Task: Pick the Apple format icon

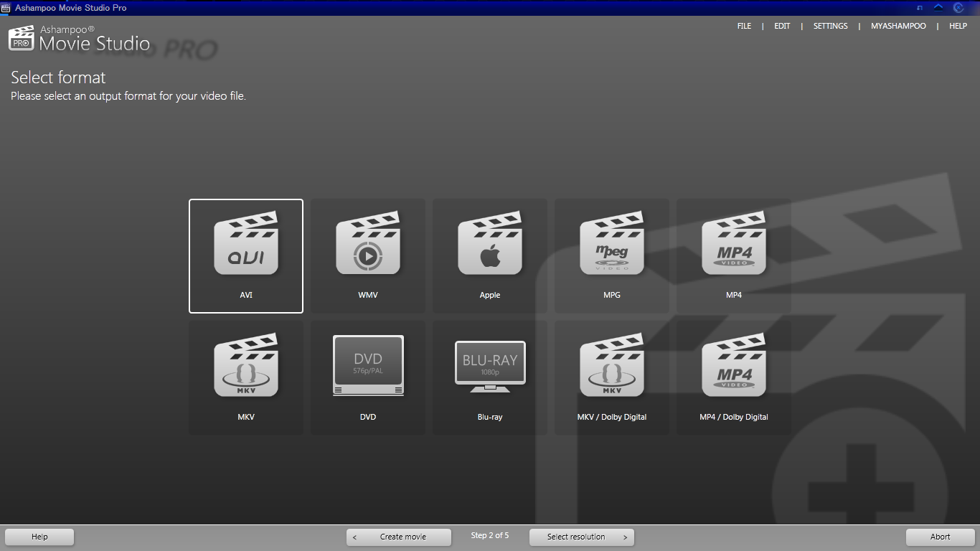Action: (x=490, y=242)
